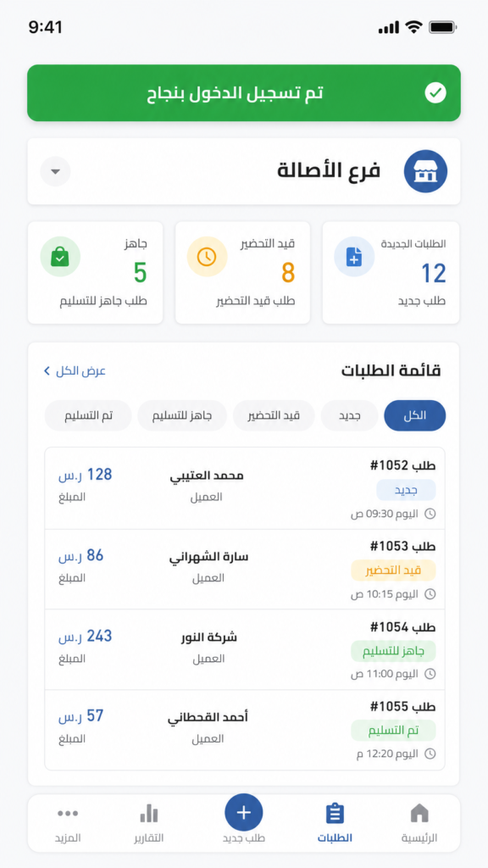Open order طلب #1052
Image resolution: width=488 pixels, height=868 pixels.
tap(245, 489)
